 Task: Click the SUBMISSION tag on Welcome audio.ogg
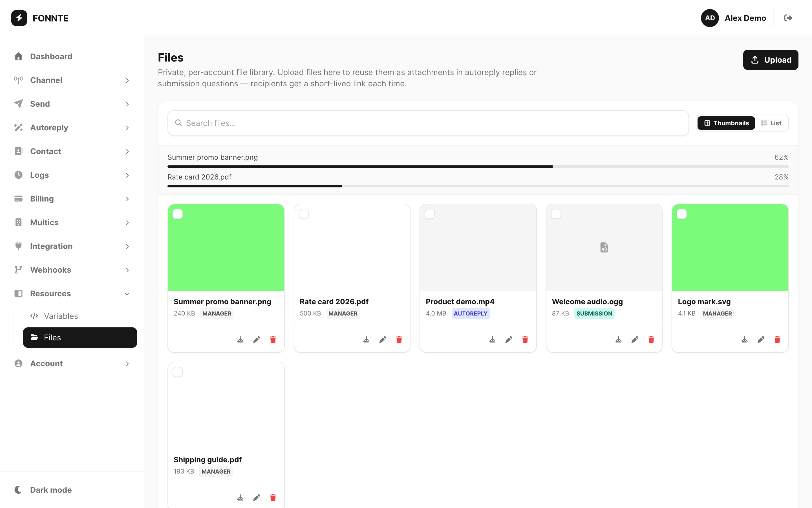pyautogui.click(x=594, y=313)
